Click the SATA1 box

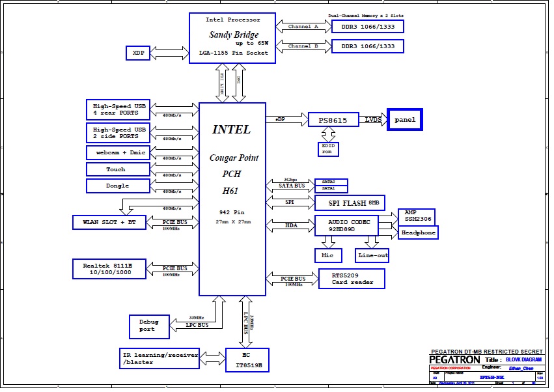pos(331,189)
